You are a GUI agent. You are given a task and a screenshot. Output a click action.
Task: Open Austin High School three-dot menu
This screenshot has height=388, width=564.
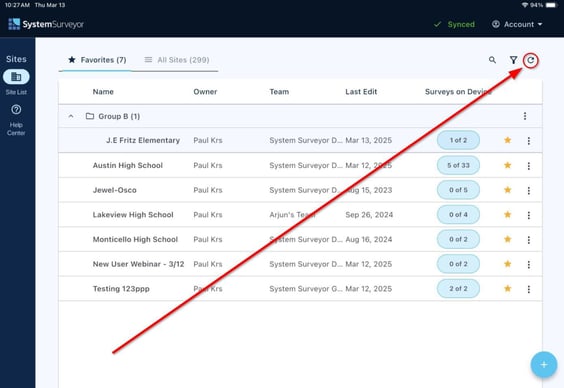point(529,166)
